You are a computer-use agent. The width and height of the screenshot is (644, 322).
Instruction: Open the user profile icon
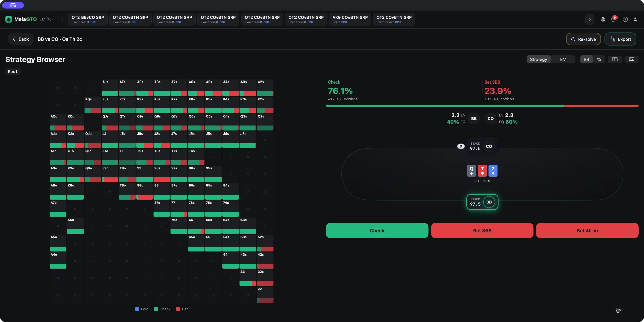[635, 19]
